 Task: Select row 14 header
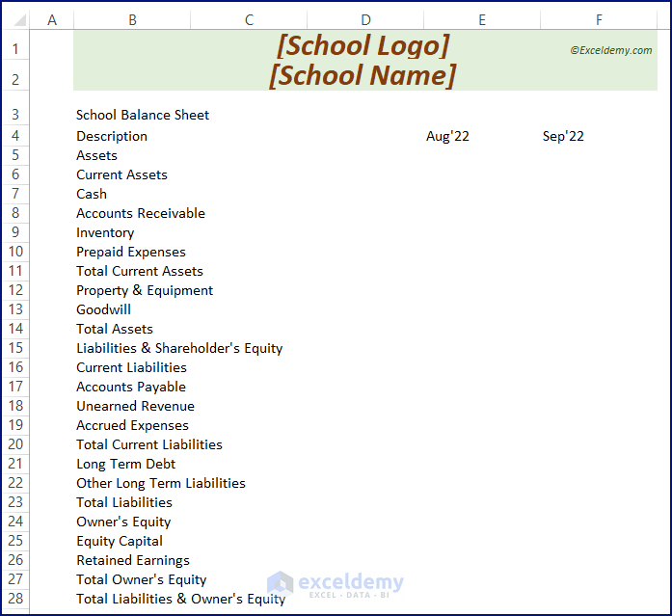15,329
